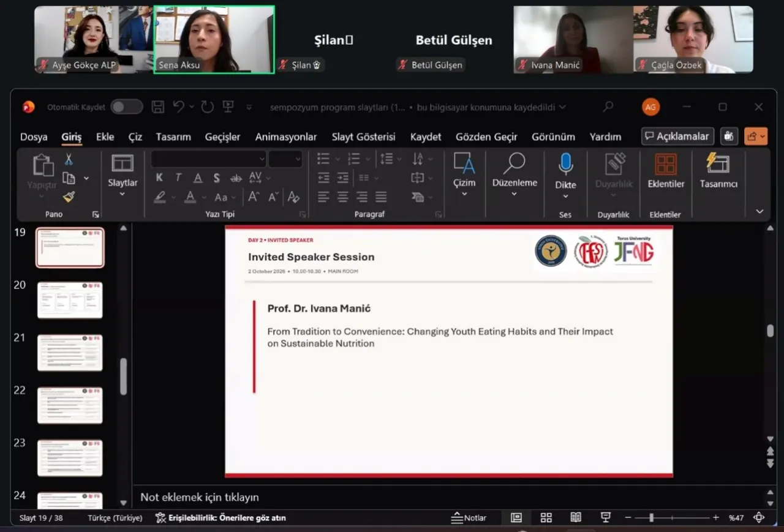
Task: Open the Tasarım ribbon tab
Action: coord(173,137)
